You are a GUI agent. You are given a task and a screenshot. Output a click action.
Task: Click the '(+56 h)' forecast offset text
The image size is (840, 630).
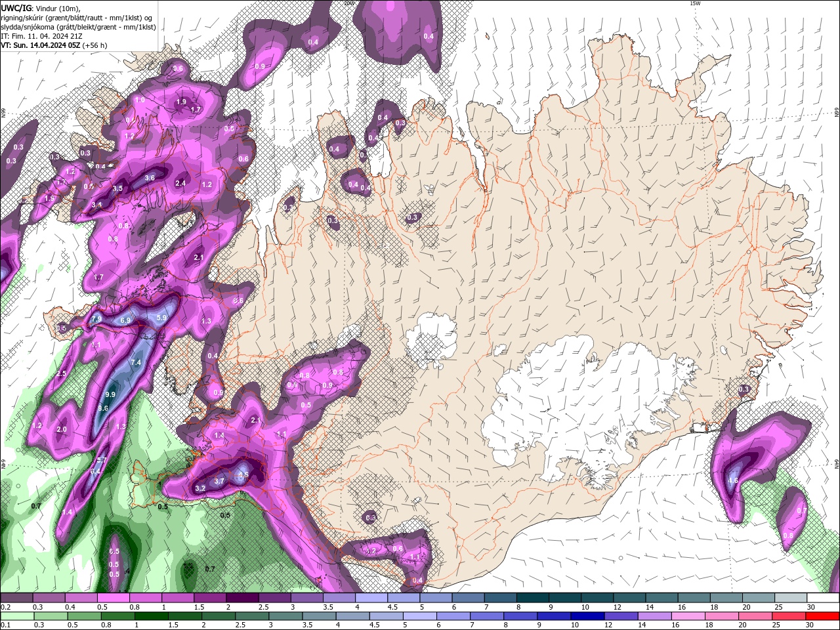pyautogui.click(x=94, y=45)
